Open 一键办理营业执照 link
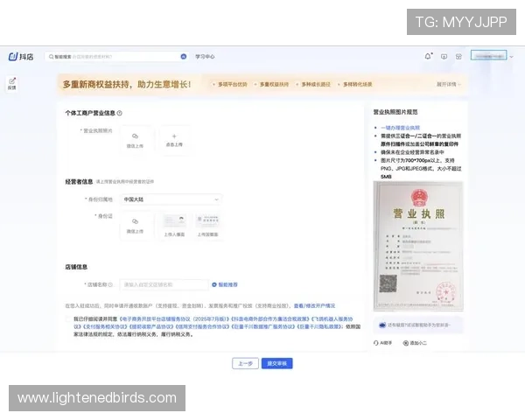The width and height of the screenshot is (525, 420). 400,128
